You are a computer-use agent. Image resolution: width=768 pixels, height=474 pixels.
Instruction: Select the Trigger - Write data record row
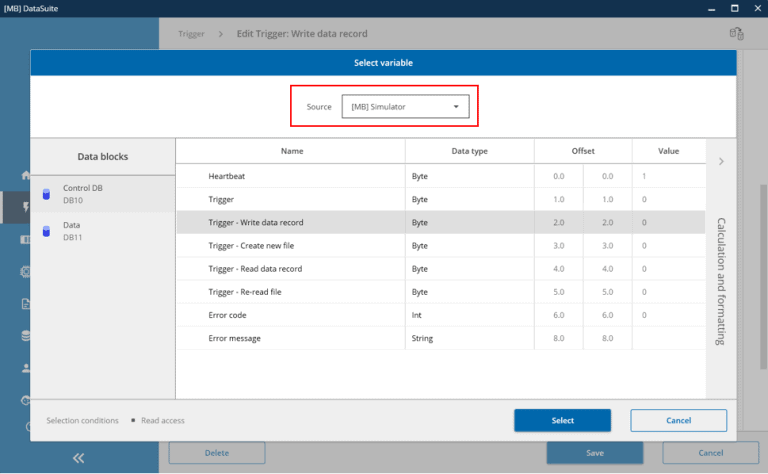pos(441,222)
